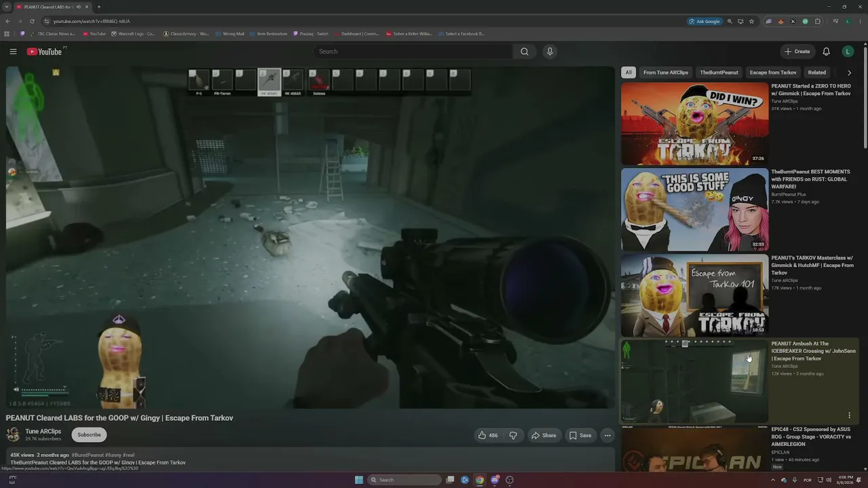Open BEST MOMENTS on RUST video thumbnail

[695, 209]
